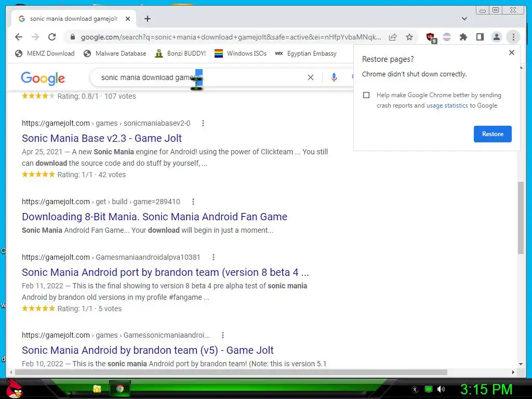Open the volume speaker tray icon
Image resolution: width=532 pixels, height=399 pixels.
tap(441, 390)
